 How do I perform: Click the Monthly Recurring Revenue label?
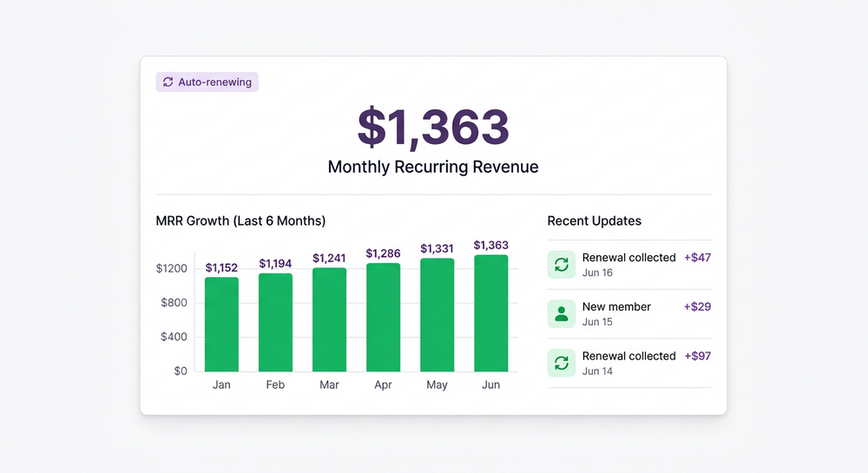[x=433, y=167]
